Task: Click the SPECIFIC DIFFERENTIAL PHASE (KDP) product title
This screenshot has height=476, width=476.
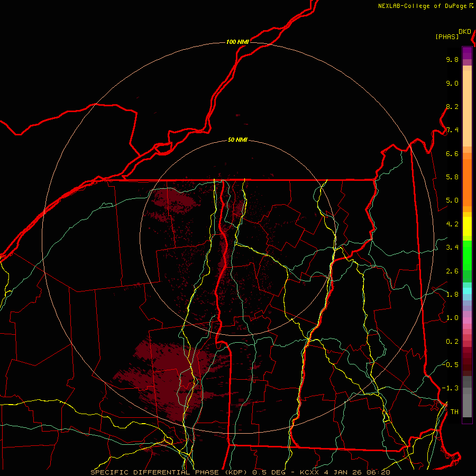Action: (169, 472)
